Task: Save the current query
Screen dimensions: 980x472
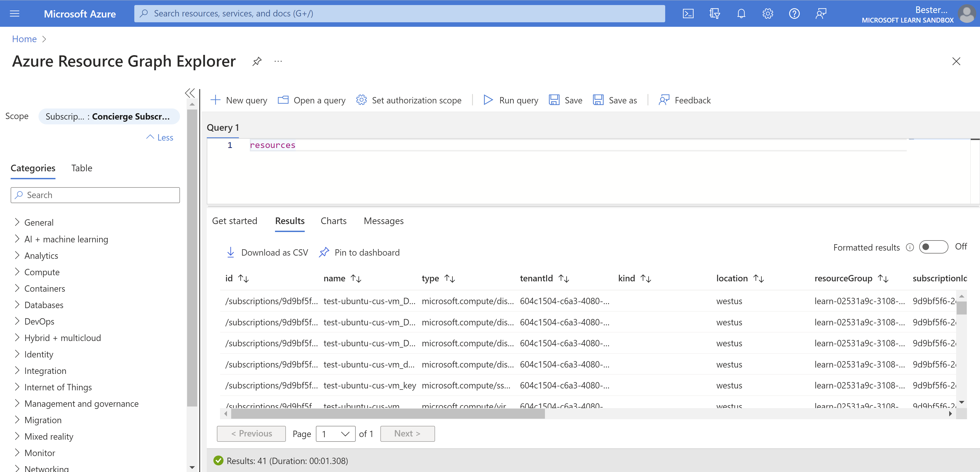Action: pyautogui.click(x=565, y=100)
